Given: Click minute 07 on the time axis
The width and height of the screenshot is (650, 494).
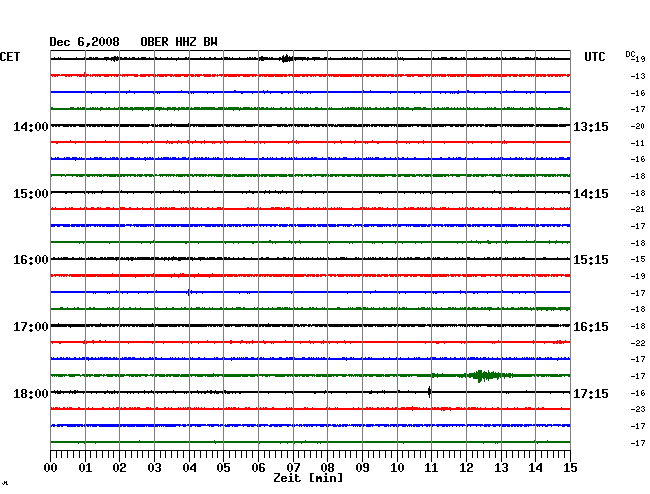Looking at the screenshot, I should 293,467.
